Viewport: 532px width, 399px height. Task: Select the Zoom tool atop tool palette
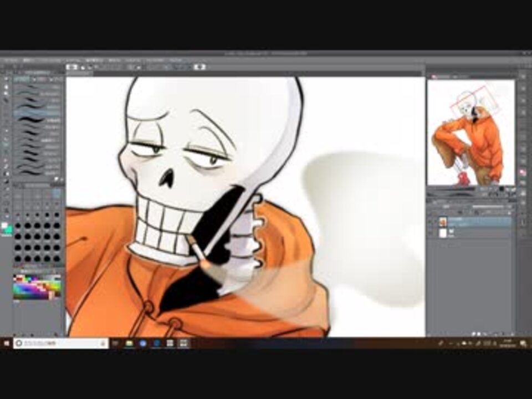[x=6, y=80]
